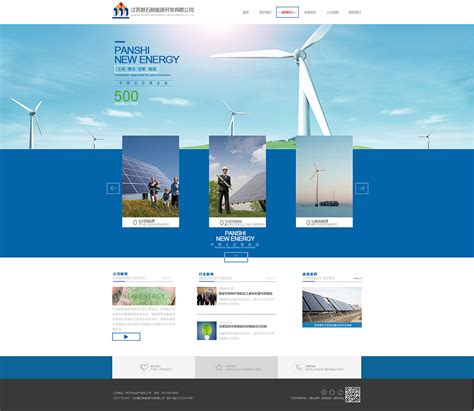Click the QR code in the footer

tap(353, 395)
